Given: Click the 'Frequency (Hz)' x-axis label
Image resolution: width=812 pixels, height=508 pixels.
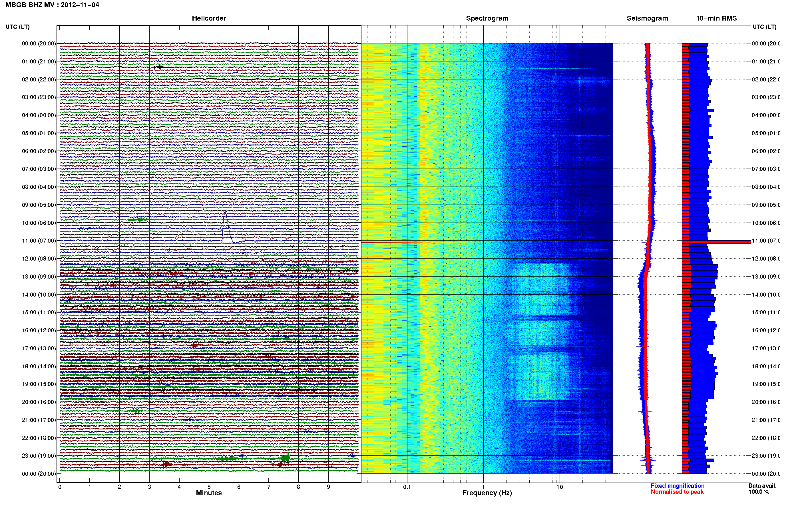Looking at the screenshot, I should tap(487, 493).
